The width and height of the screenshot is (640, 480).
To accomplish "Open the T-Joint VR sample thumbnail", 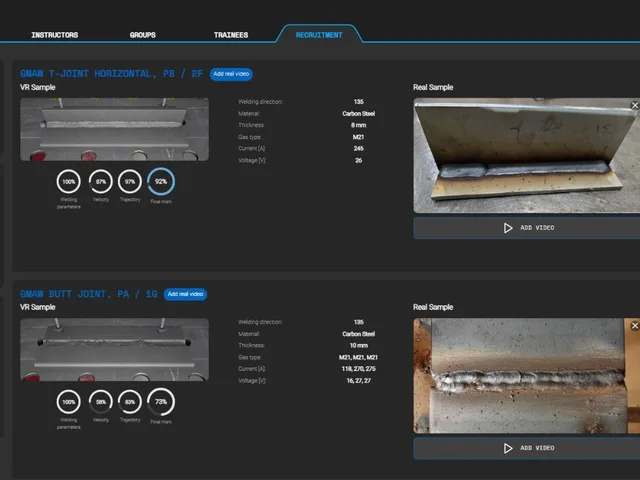I will click(114, 129).
